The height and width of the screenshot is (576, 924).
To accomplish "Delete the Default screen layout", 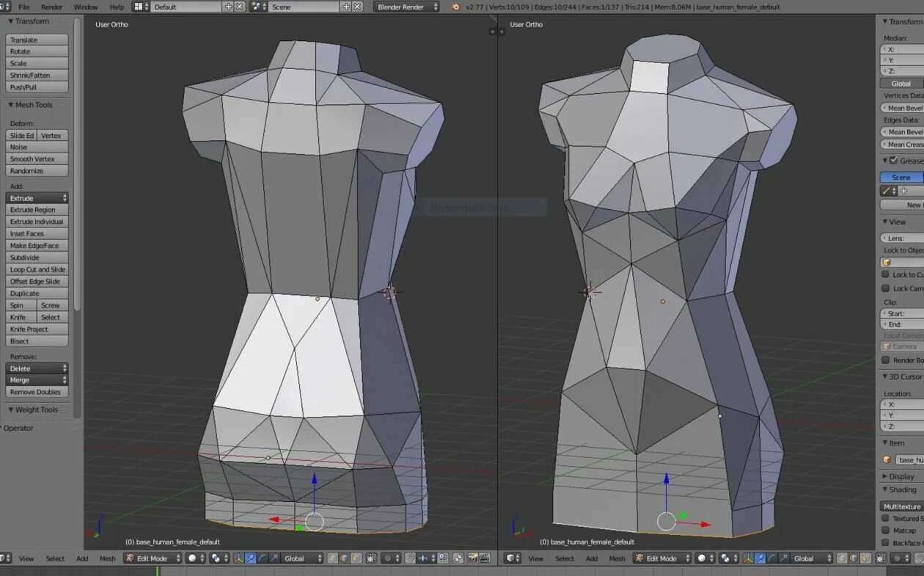I will click(x=239, y=7).
